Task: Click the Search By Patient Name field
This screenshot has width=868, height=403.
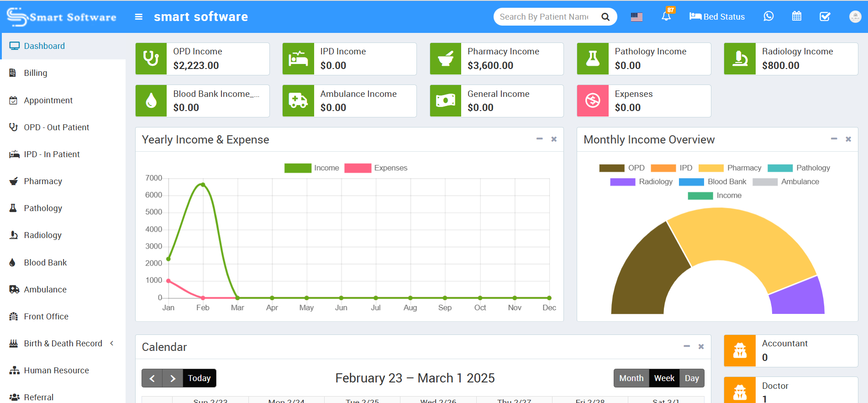Action: (544, 17)
